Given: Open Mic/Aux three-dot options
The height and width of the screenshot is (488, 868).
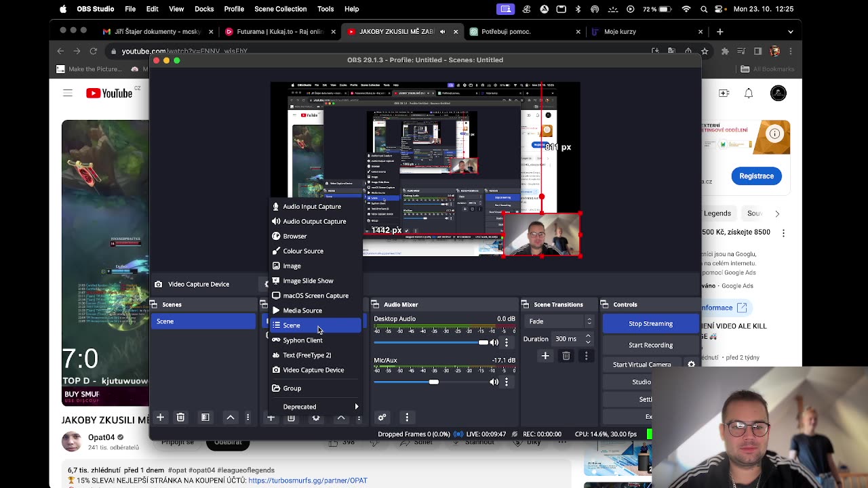Looking at the screenshot, I should pyautogui.click(x=507, y=382).
